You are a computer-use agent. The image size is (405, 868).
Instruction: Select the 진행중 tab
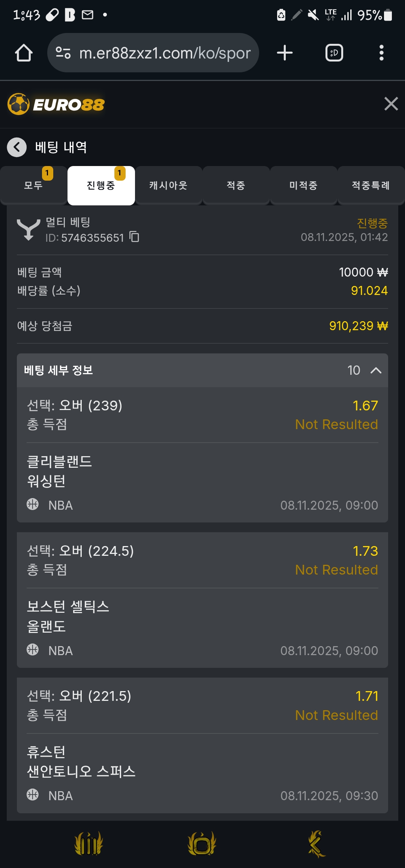tap(101, 186)
